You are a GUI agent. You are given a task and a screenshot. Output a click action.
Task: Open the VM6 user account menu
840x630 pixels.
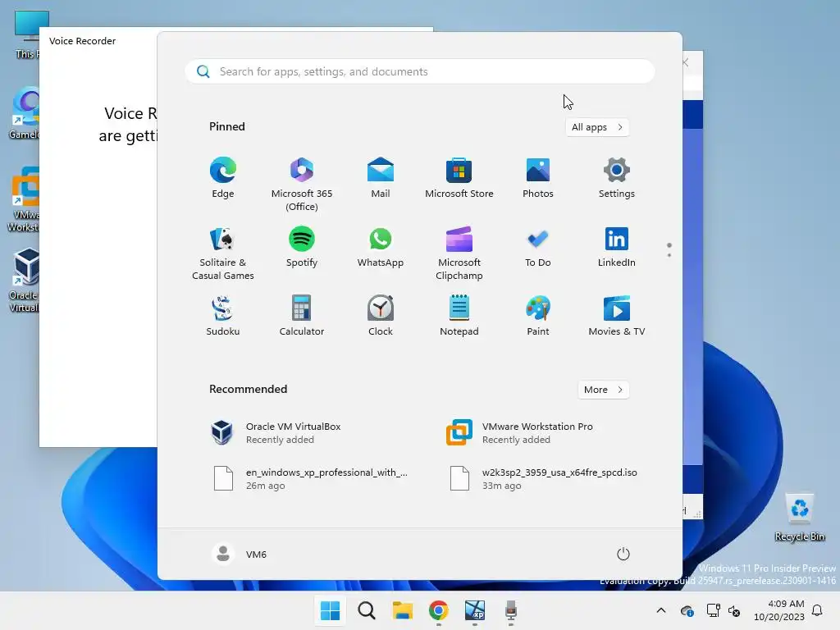240,554
